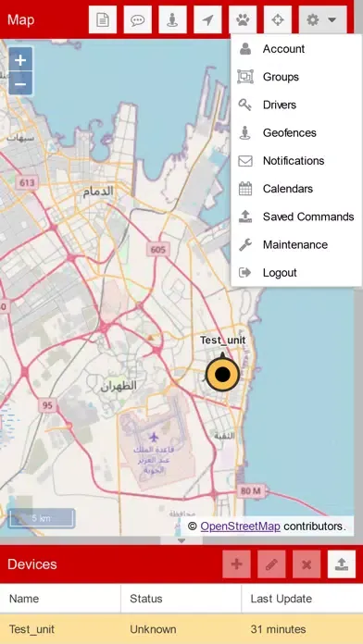Click the Account person icon
This screenshot has width=363, height=644.
(x=245, y=49)
